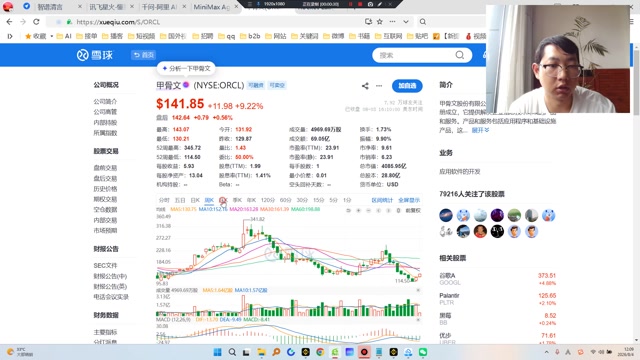Click the Xueqiu snowball logo
Image resolution: width=640 pixels, height=360 pixels.
[x=95, y=55]
